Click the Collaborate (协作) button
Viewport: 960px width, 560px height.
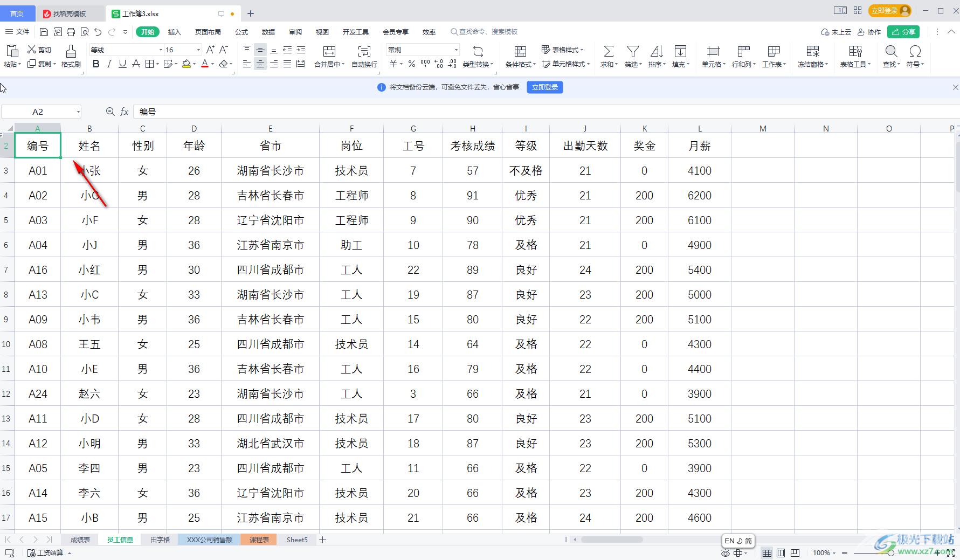point(869,32)
